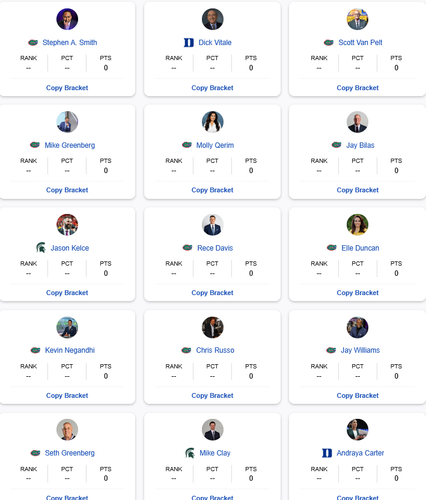Viewport: 426px width, 500px height.
Task: Copy Stephen A. Smith's bracket
Action: (67, 88)
